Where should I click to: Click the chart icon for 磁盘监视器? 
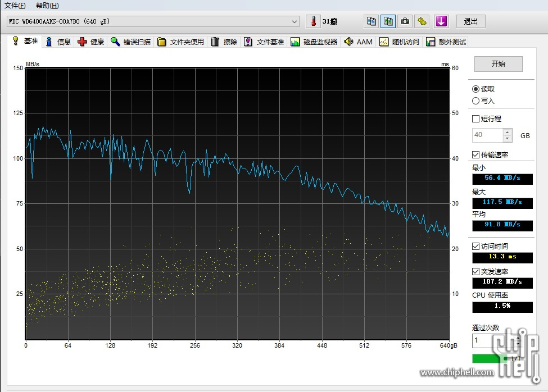(x=295, y=42)
